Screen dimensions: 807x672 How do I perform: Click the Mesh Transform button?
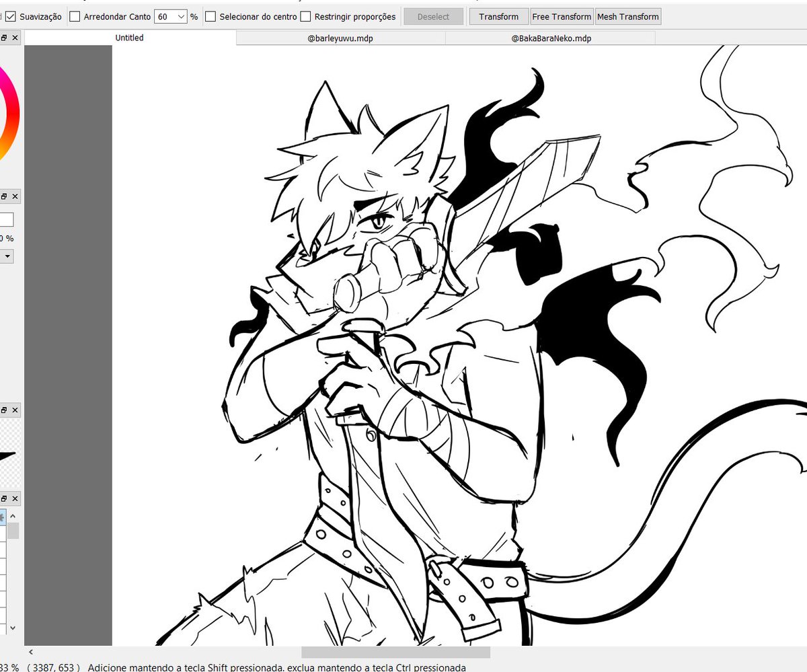click(x=627, y=16)
